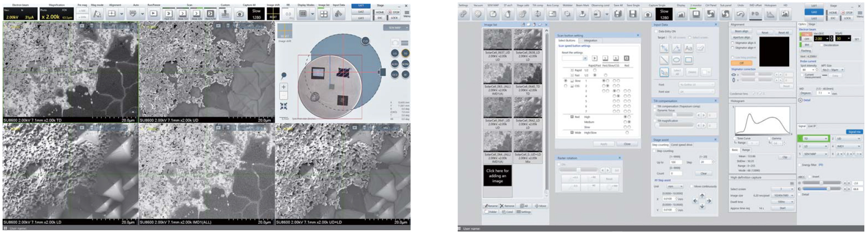Select the ellipse drawing tool

[x=676, y=60]
